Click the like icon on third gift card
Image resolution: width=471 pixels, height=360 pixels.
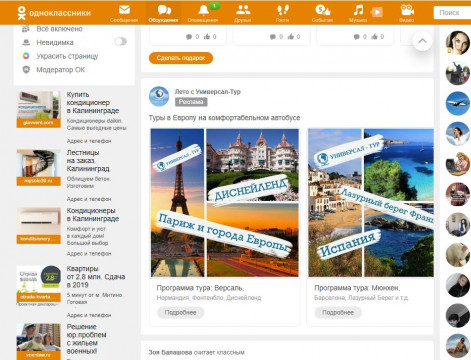[x=375, y=36]
